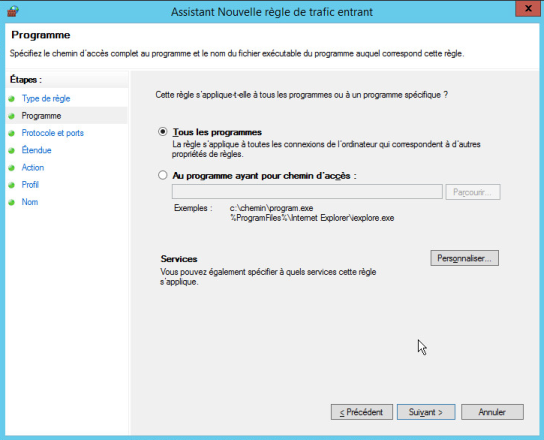
Task: Go back with the Précédent button
Action: pyautogui.click(x=362, y=412)
